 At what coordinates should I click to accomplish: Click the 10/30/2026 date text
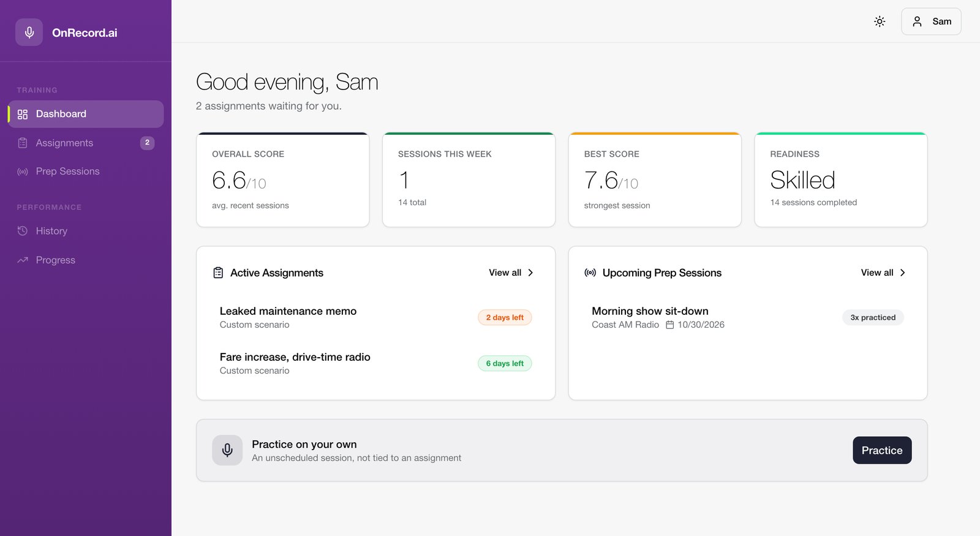click(701, 325)
